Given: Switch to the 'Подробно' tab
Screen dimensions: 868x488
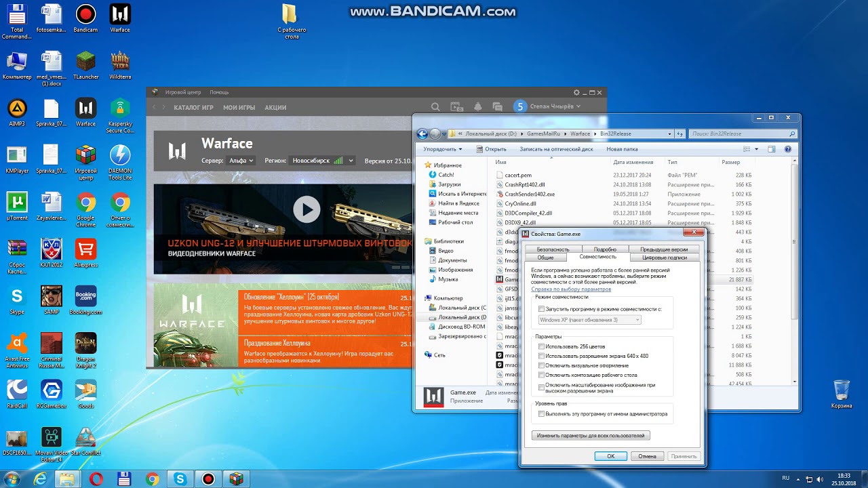Looking at the screenshot, I should (x=605, y=249).
